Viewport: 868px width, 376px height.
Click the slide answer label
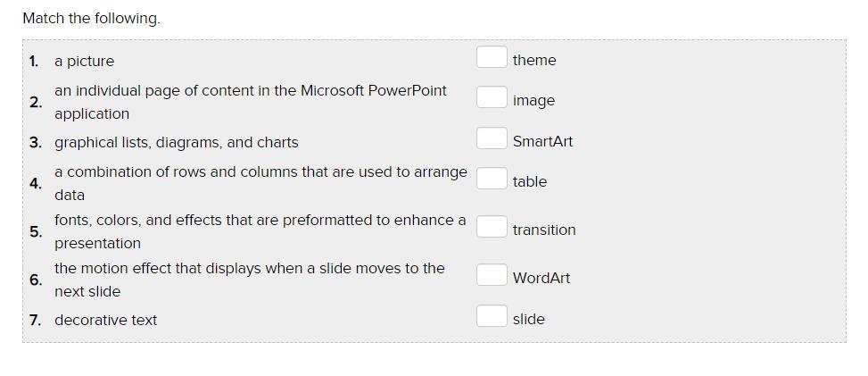(x=528, y=319)
